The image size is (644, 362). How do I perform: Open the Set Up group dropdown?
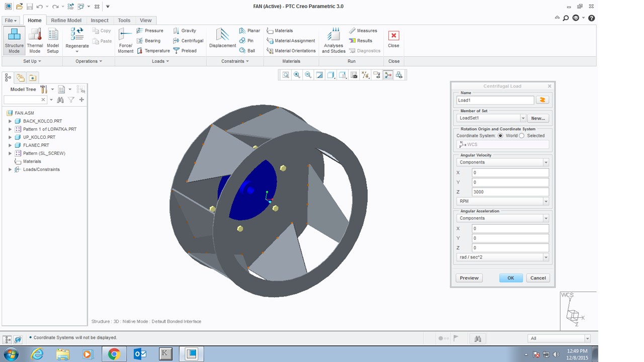point(32,61)
